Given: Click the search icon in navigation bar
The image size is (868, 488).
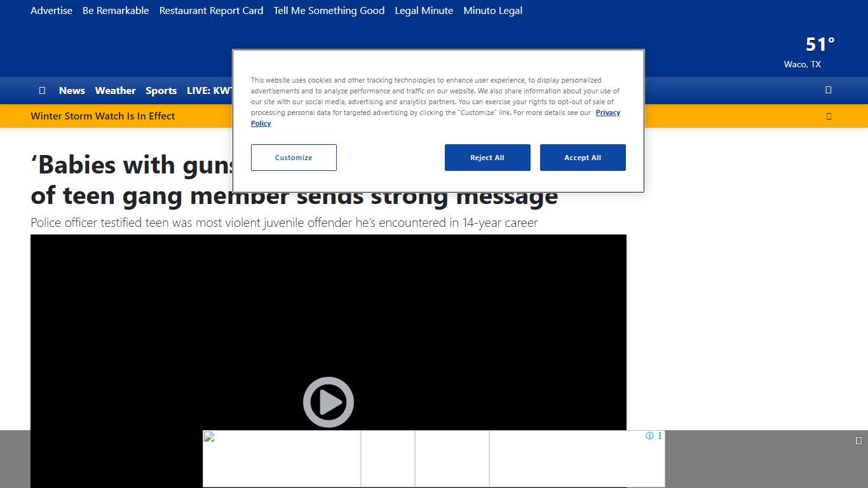Looking at the screenshot, I should 828,90.
